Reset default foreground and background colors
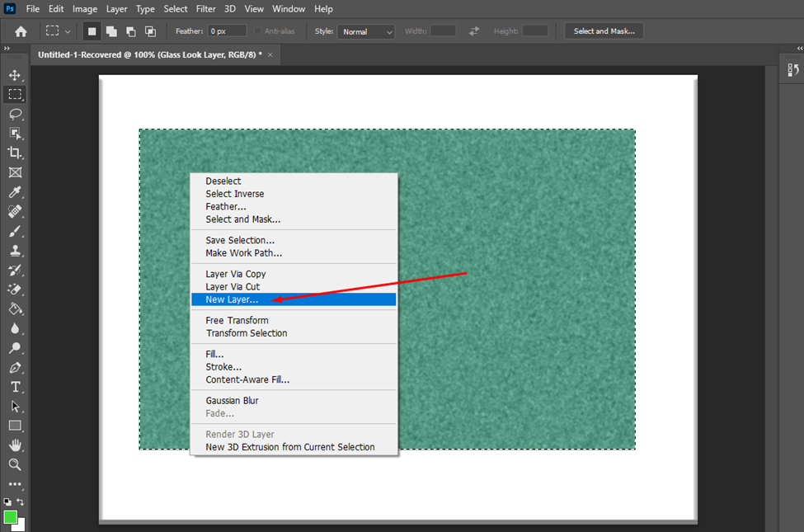The height and width of the screenshot is (532, 804). coord(7,501)
